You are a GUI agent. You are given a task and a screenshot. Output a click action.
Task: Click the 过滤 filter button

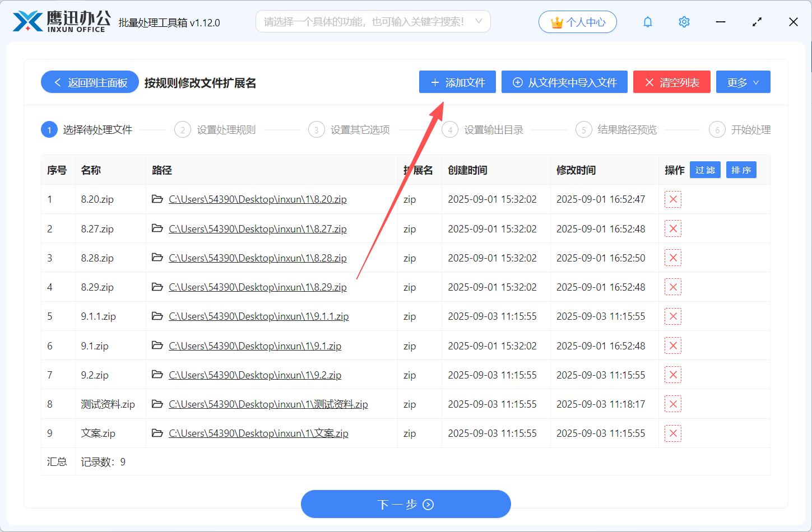point(705,170)
